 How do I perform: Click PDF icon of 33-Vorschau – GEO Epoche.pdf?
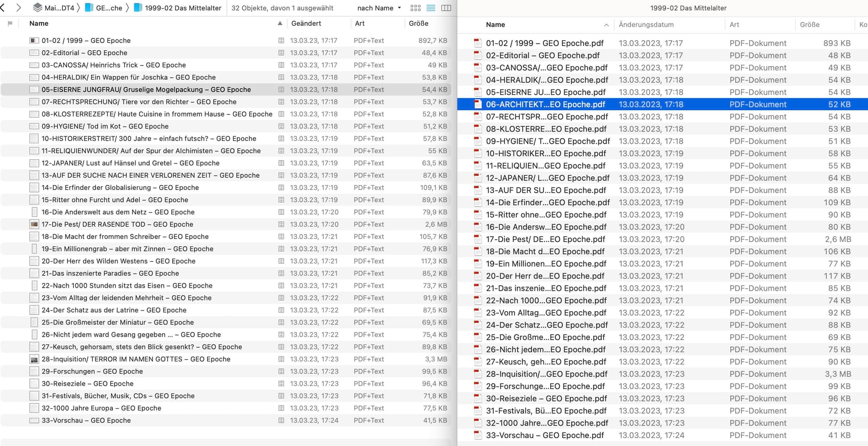477,435
